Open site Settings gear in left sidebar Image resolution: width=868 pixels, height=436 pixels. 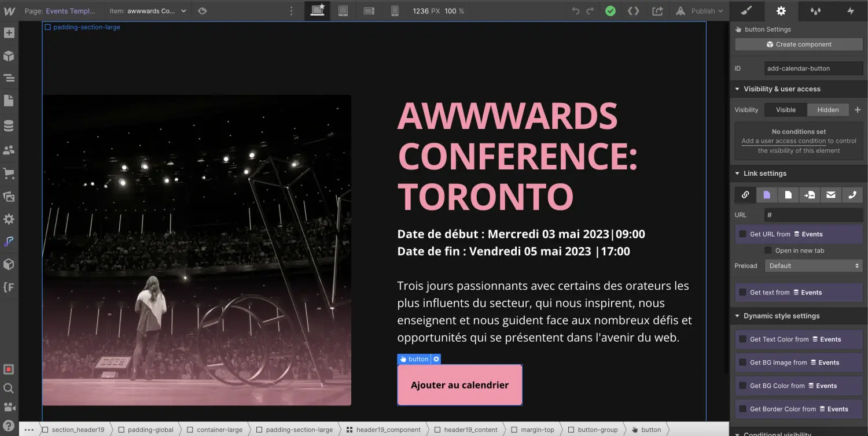9,219
